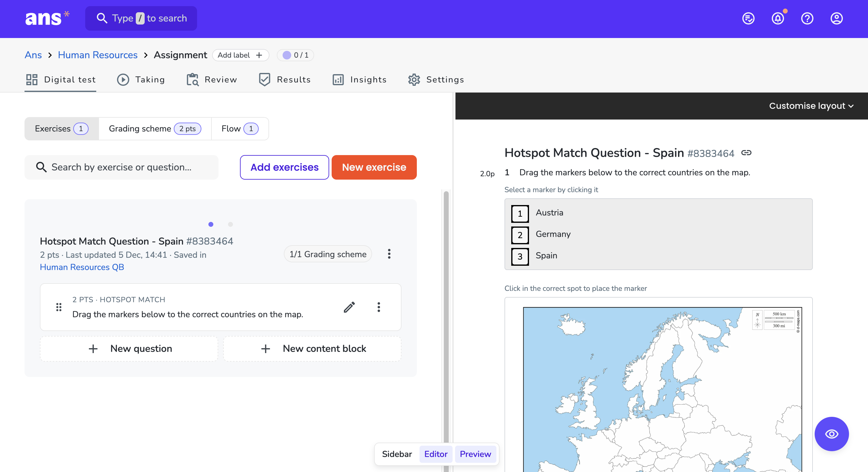Click the Digital test grid icon
Screen dimensions: 868x472
pyautogui.click(x=32, y=79)
